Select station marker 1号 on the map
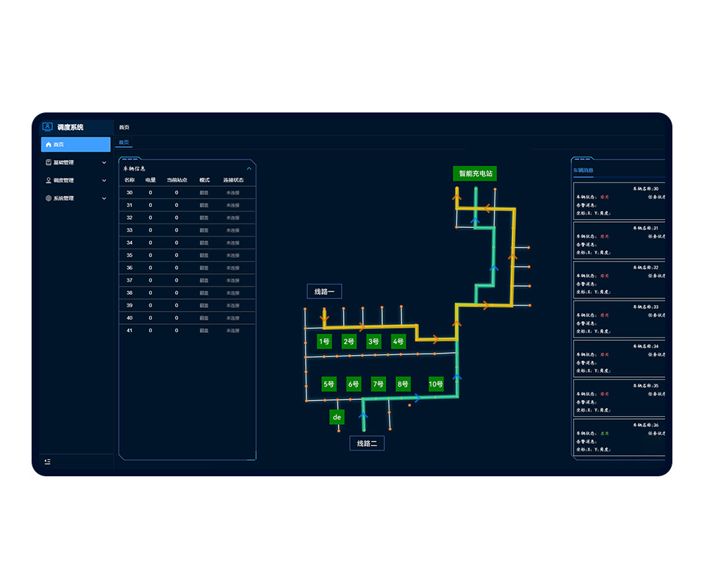Viewport: 704px width, 588px height. (324, 341)
